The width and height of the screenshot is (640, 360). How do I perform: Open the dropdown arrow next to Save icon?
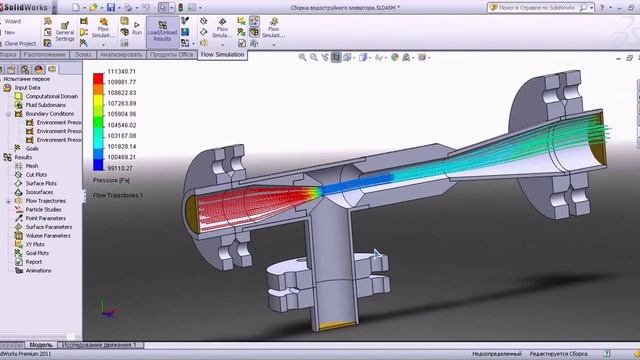[120, 8]
